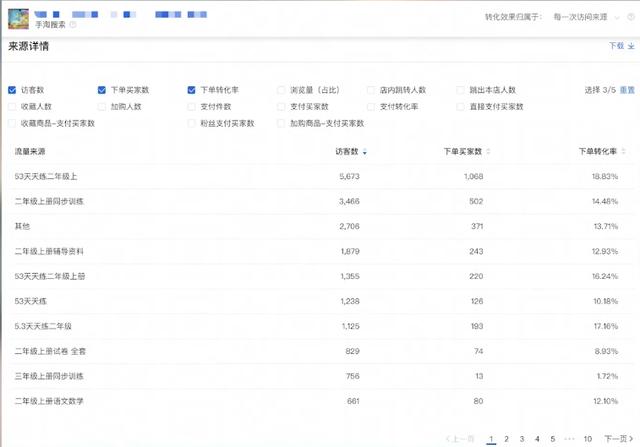640x447 pixels.
Task: Jump to page 10
Action: 587,439
